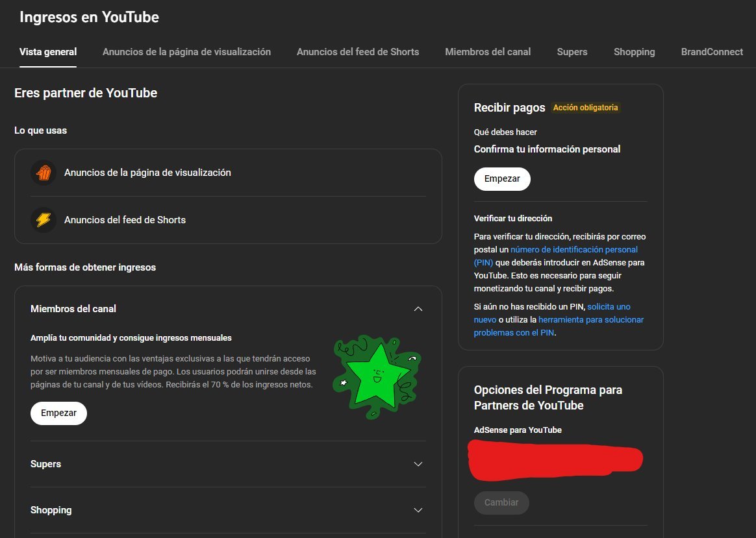Go to Miembros del canal tab
756x538 pixels.
coord(488,52)
